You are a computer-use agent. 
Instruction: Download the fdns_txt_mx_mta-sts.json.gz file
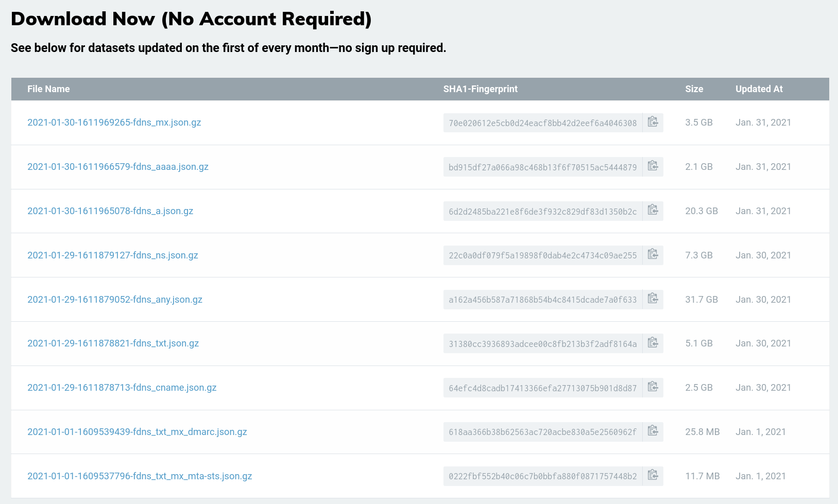click(x=140, y=476)
